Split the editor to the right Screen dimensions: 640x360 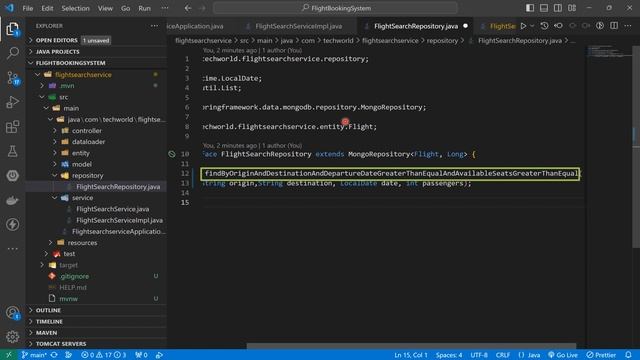click(614, 26)
